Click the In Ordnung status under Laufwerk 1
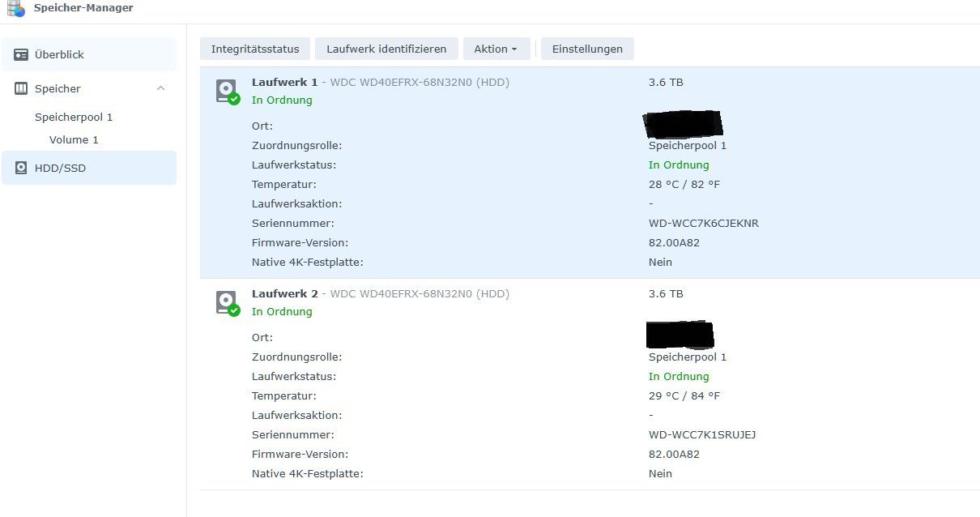Image resolution: width=980 pixels, height=517 pixels. tap(282, 100)
